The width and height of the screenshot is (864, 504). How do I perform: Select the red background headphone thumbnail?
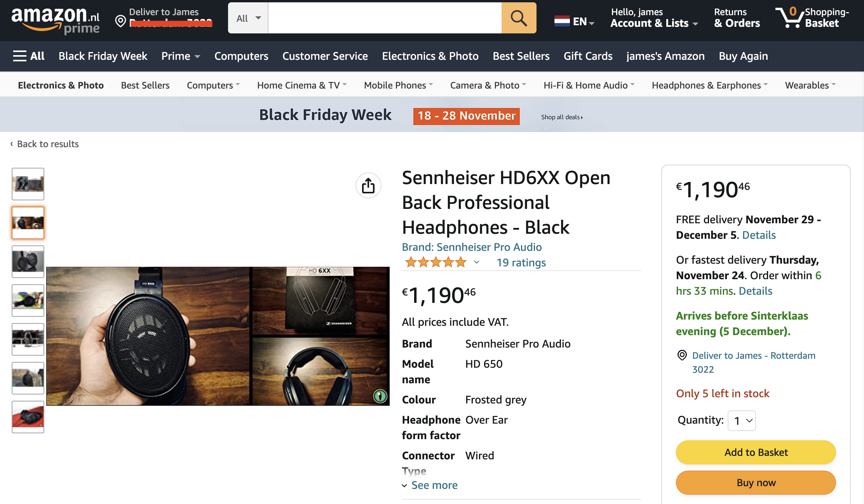tap(28, 417)
